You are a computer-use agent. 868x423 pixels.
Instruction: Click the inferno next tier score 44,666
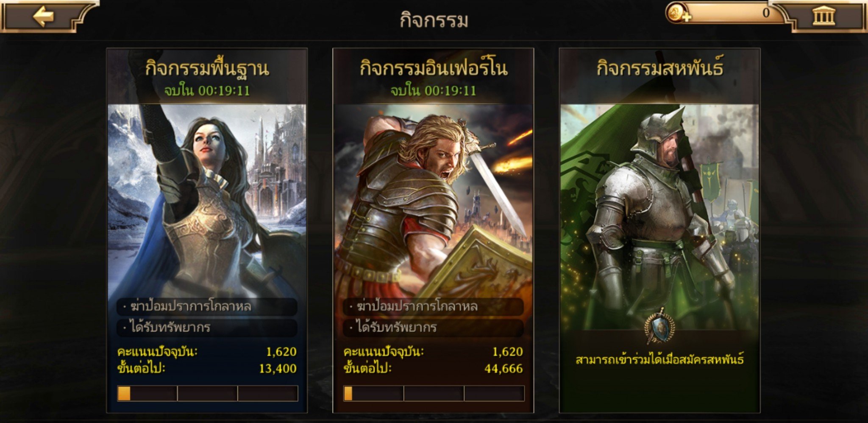point(504,368)
